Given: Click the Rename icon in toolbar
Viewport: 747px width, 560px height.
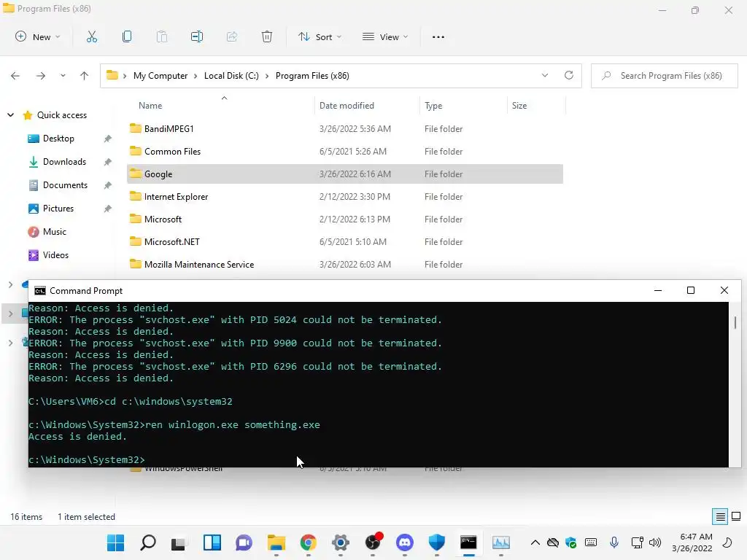Looking at the screenshot, I should 197,36.
